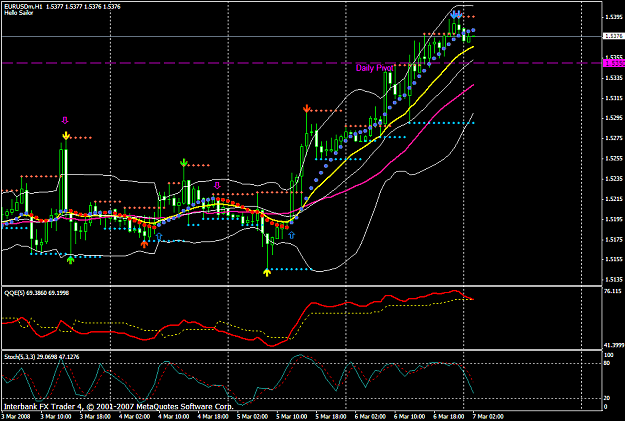Click the magenta down arrow above the yellow arrow
The height and width of the screenshot is (421, 625).
(x=65, y=120)
